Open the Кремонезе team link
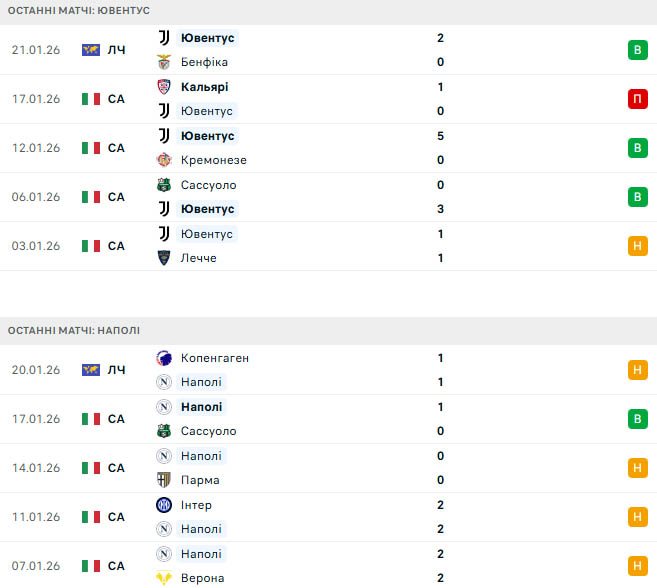The height and width of the screenshot is (588, 657). point(214,160)
